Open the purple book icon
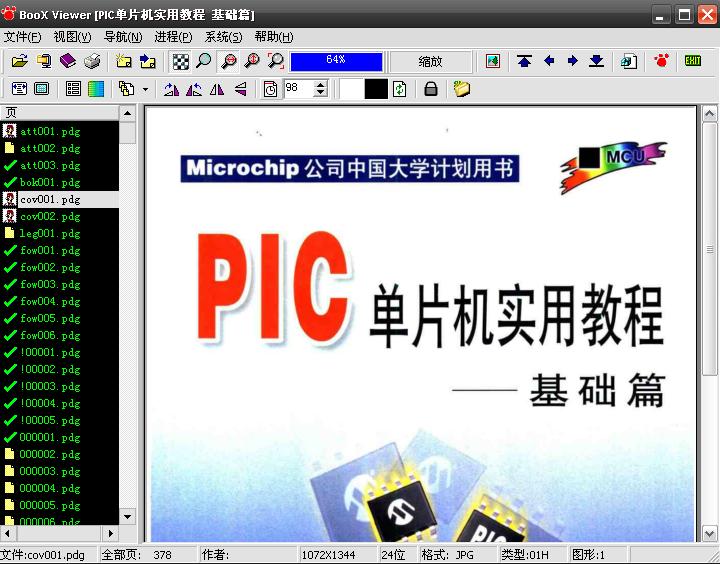Image resolution: width=720 pixels, height=564 pixels. point(68,61)
